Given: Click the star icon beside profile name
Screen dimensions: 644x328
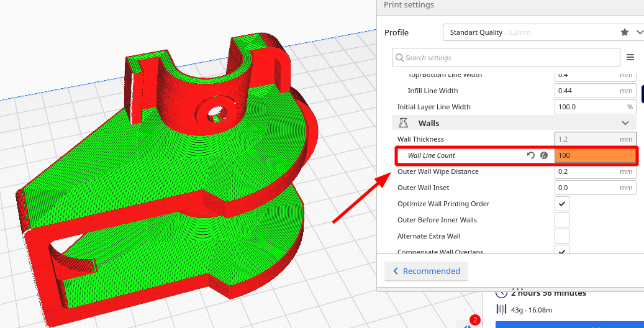Looking at the screenshot, I should tap(625, 32).
